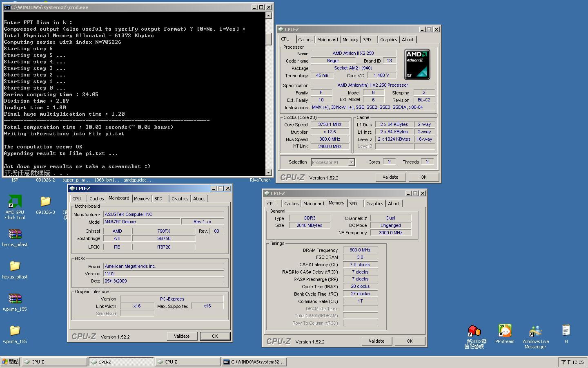Screen dimensions: 588x368
Task: Click the CPU-Z icon in the Memory window title bar
Action: click(267, 193)
